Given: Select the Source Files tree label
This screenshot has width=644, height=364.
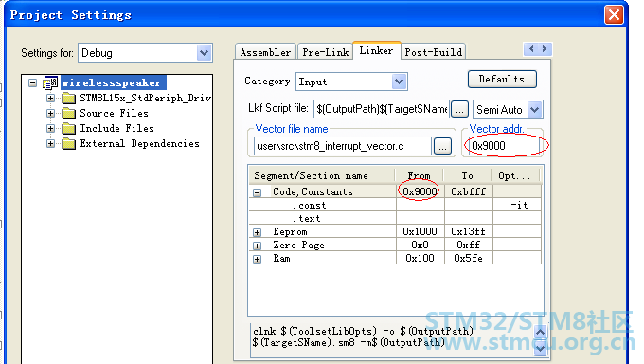Looking at the screenshot, I should (114, 113).
